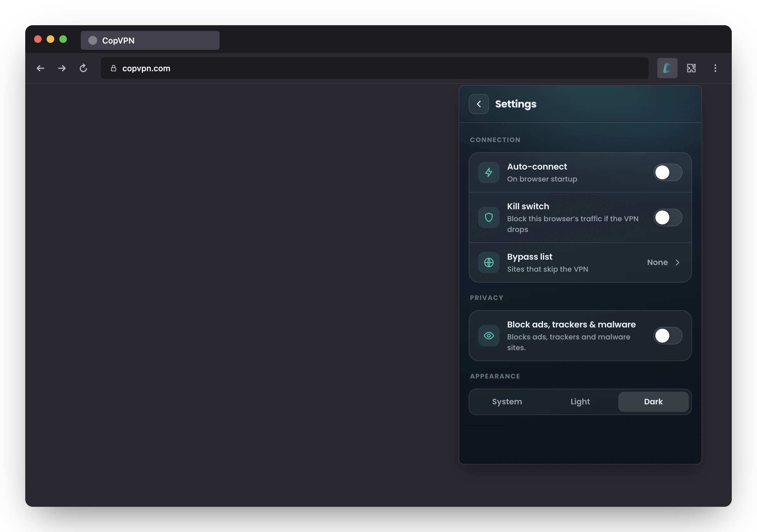Click the eye icon for ad blocking
This screenshot has height=532, width=757.
(x=489, y=336)
